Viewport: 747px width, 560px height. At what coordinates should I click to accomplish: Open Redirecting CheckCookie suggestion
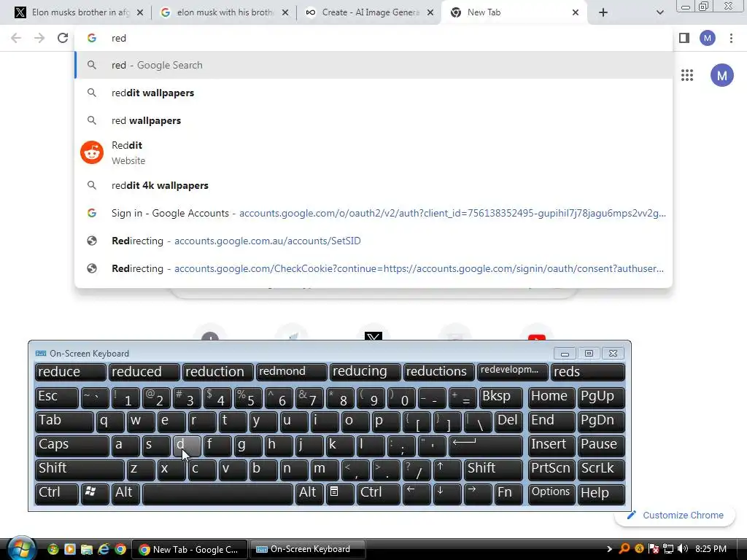point(373,268)
